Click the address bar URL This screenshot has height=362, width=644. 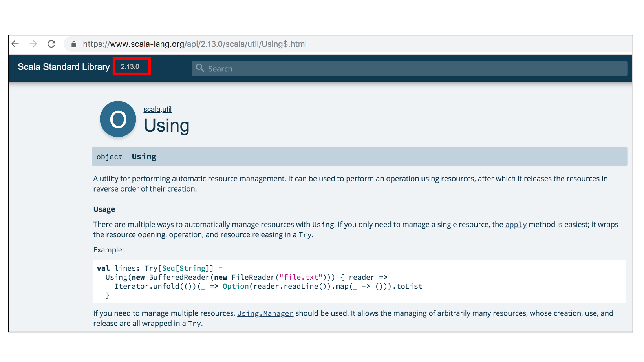(x=195, y=44)
